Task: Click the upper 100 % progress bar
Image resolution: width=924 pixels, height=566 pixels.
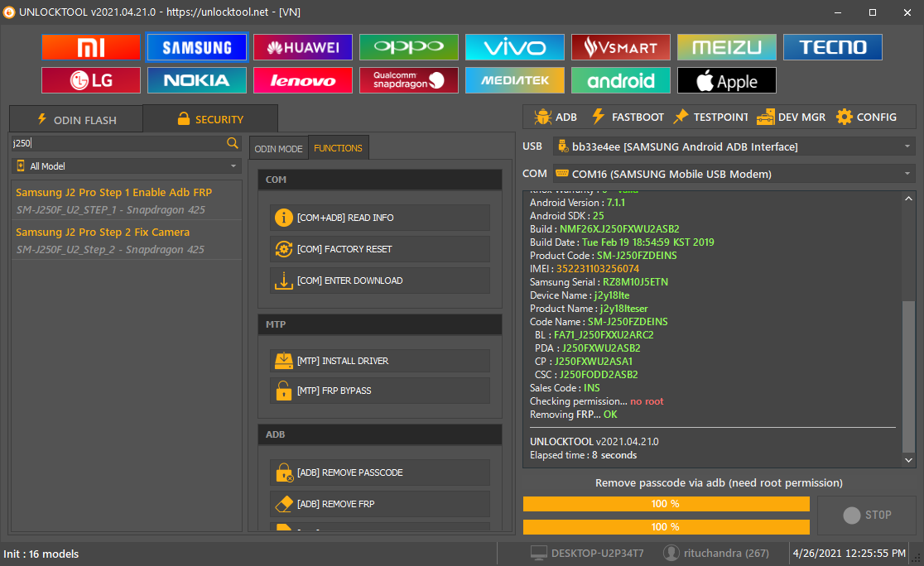Action: (x=666, y=504)
